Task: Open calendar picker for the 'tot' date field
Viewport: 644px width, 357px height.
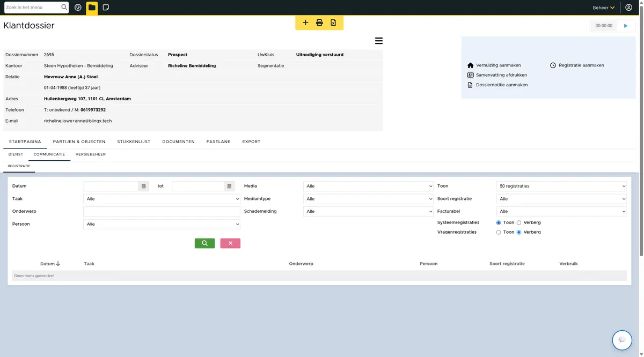Action: [229, 186]
